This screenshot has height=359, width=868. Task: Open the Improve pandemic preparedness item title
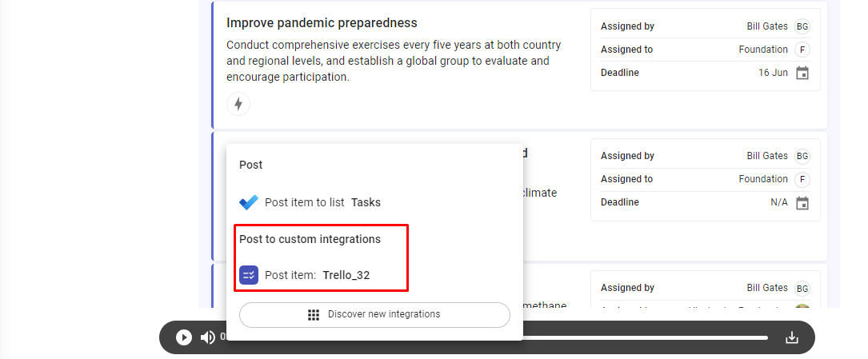tap(322, 22)
